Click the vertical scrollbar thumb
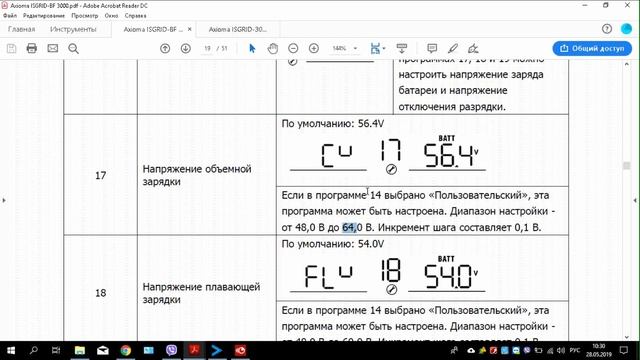Image resolution: width=640 pixels, height=360 pixels. pyautogui.click(x=627, y=165)
